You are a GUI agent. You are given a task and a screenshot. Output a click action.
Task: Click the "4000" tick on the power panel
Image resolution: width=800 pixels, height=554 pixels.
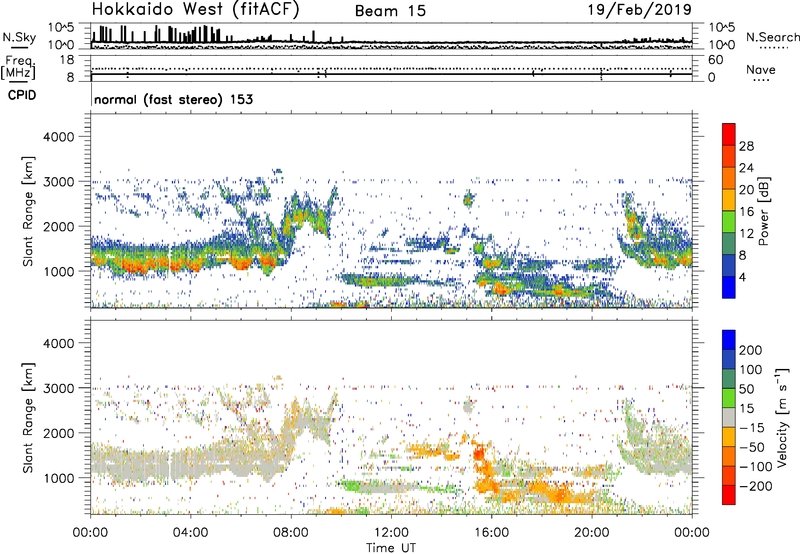click(x=58, y=137)
